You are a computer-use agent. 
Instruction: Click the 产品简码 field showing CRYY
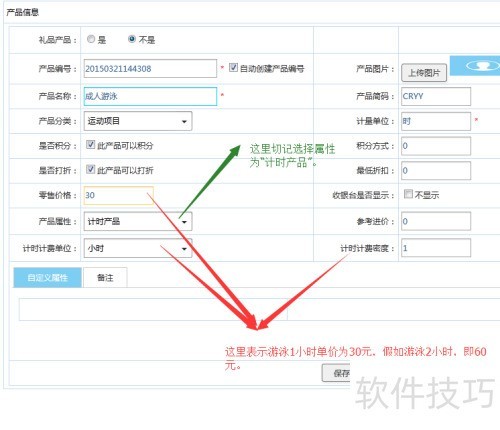(436, 96)
